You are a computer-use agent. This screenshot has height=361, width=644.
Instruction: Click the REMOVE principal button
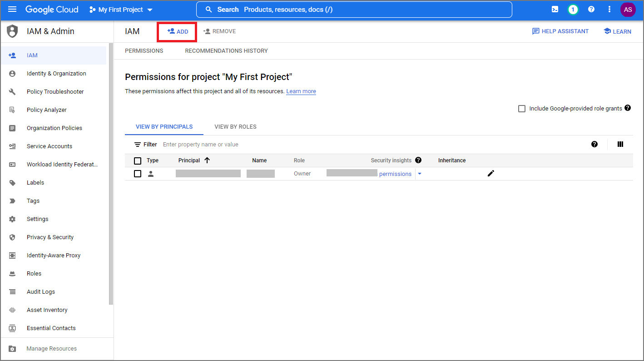tap(220, 31)
